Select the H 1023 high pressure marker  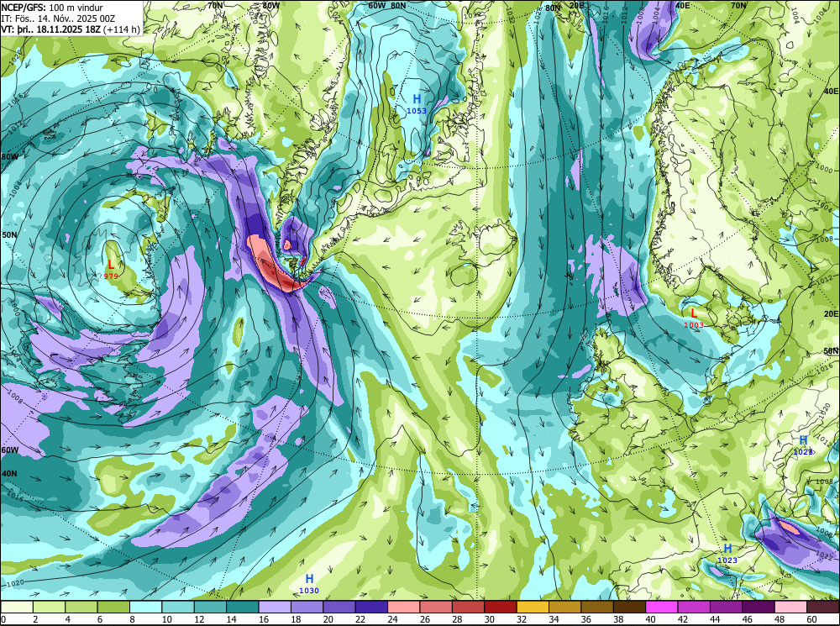coord(727,554)
